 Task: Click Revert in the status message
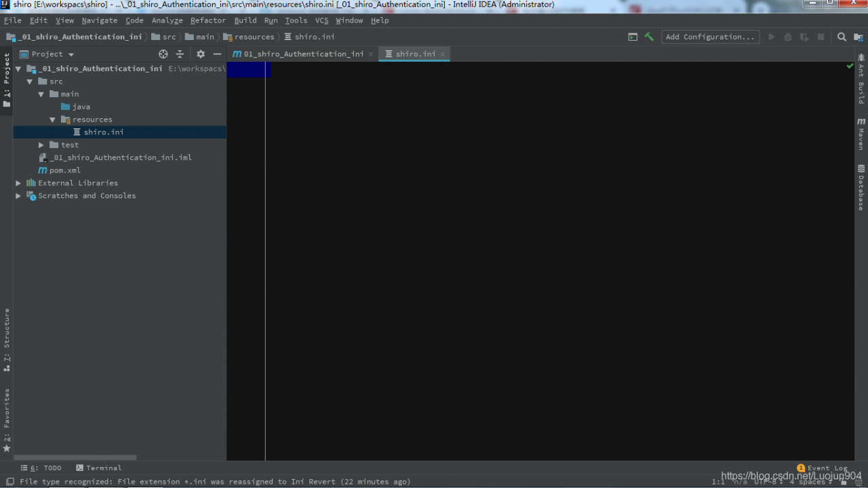pyautogui.click(x=322, y=482)
